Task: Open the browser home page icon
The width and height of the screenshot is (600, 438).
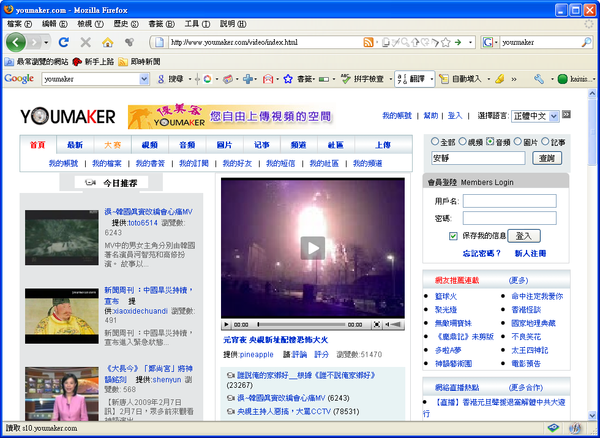Action: tap(108, 42)
